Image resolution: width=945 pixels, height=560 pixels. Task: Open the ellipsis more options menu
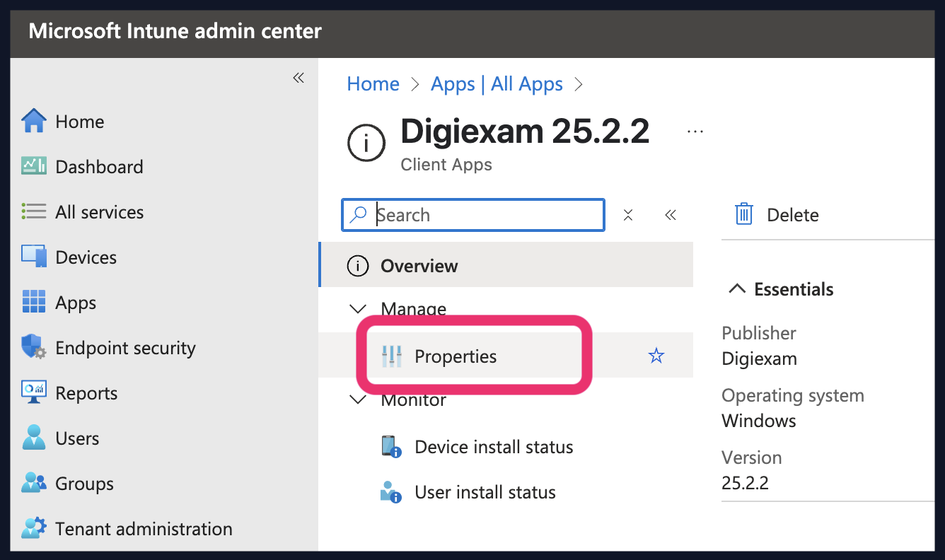point(695,132)
